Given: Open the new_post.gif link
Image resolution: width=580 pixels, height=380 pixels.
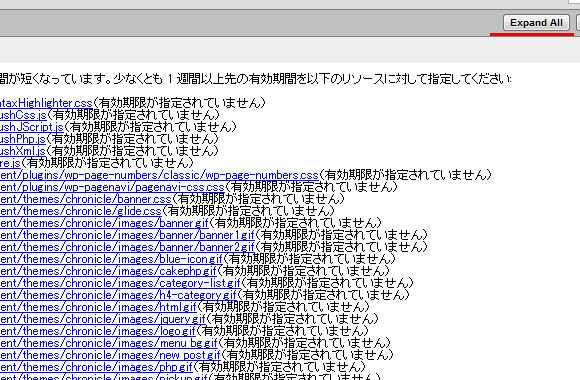Looking at the screenshot, I should [x=110, y=355].
